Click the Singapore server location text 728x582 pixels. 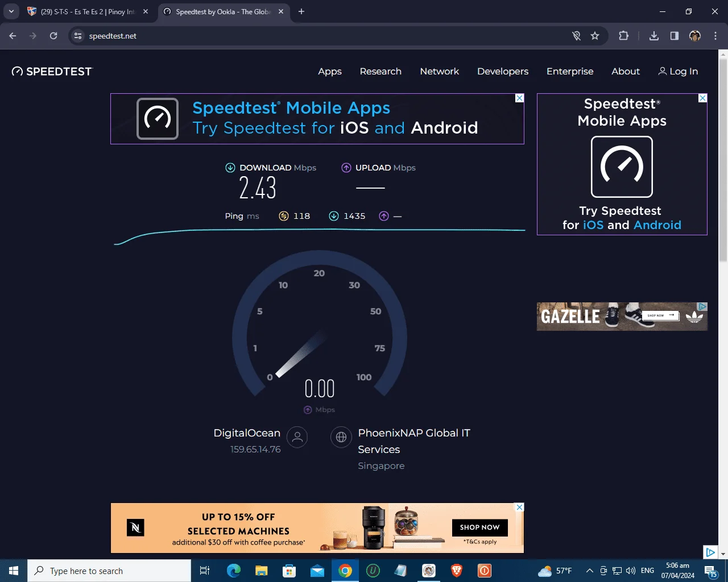pyautogui.click(x=381, y=466)
